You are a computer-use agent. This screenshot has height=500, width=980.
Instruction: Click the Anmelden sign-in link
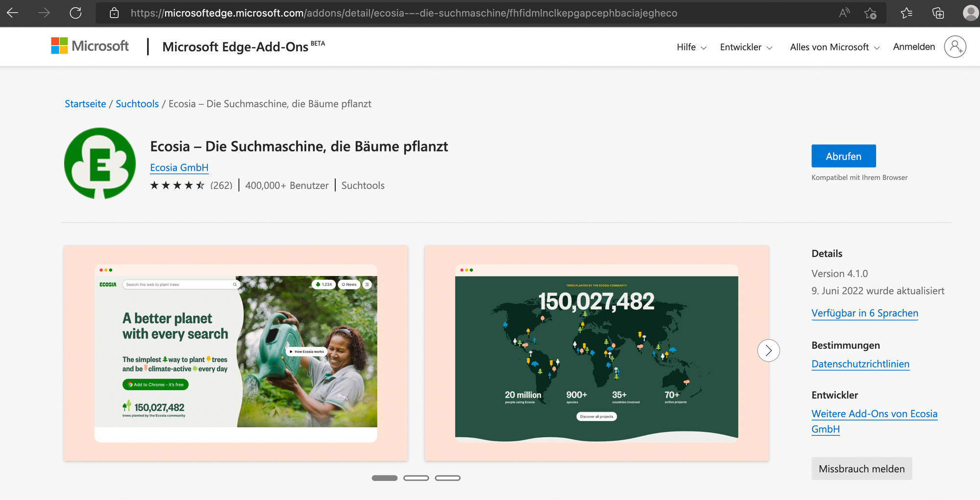(x=914, y=47)
